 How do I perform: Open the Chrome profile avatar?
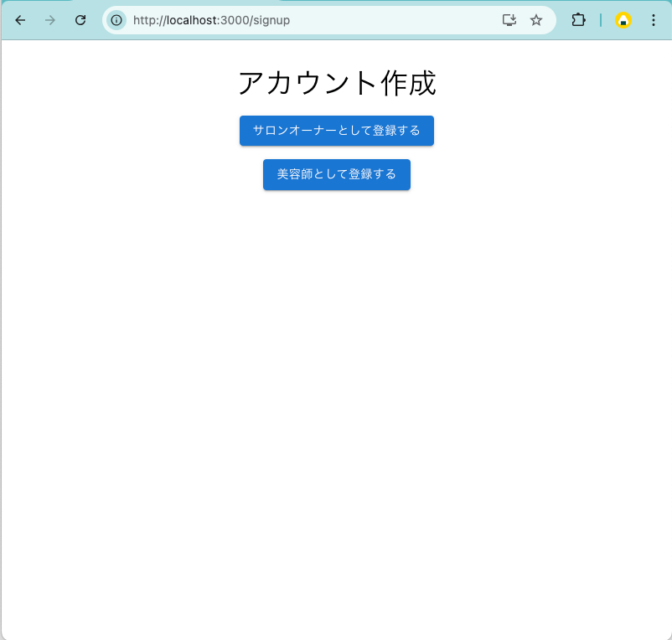(x=623, y=20)
